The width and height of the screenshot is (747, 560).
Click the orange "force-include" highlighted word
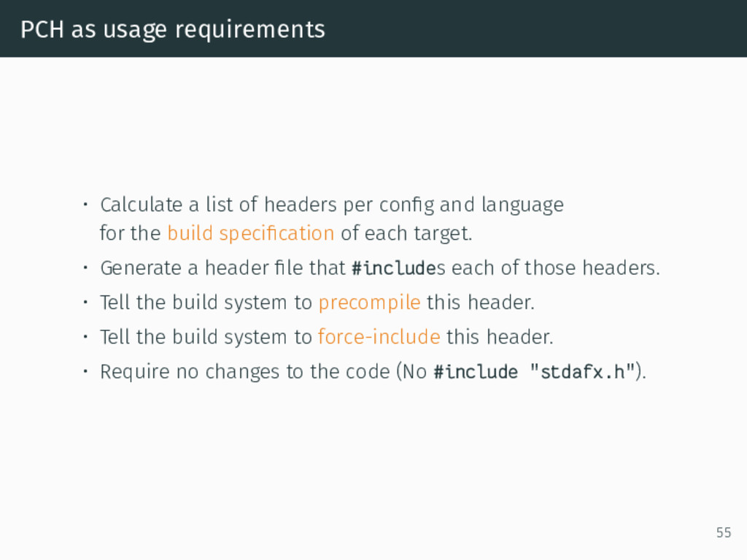[379, 337]
